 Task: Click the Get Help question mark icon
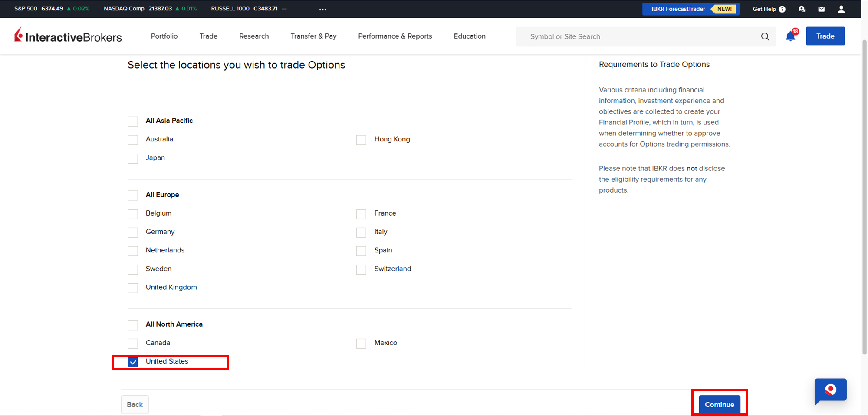point(782,9)
